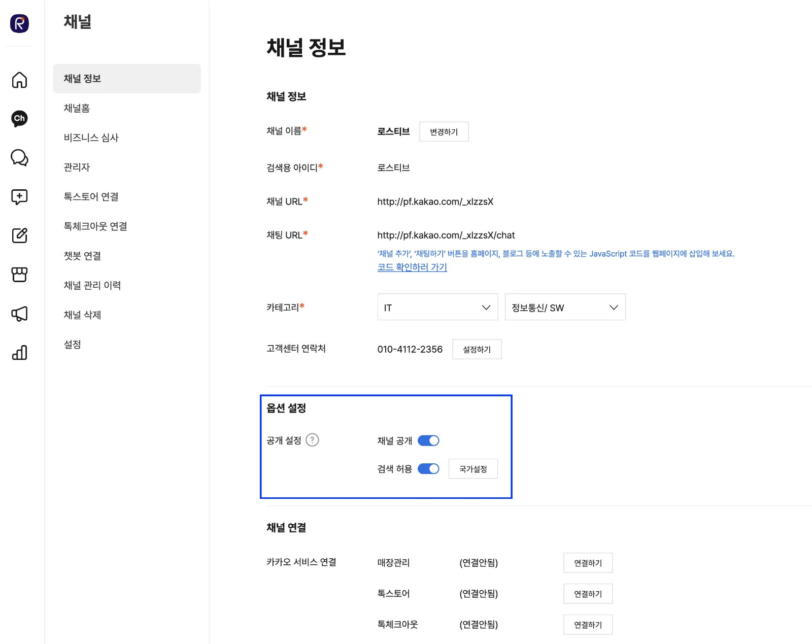The width and height of the screenshot is (812, 644).
Task: Click the help question mark next to 공개 설정
Action: (x=313, y=440)
